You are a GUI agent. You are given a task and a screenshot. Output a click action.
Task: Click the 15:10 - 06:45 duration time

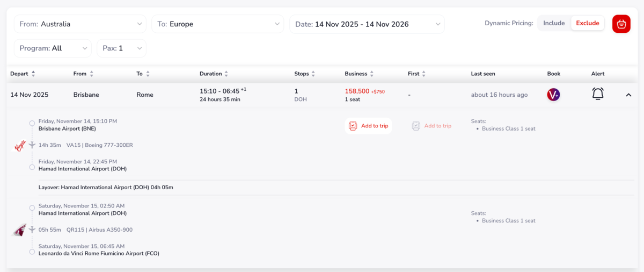[219, 91]
